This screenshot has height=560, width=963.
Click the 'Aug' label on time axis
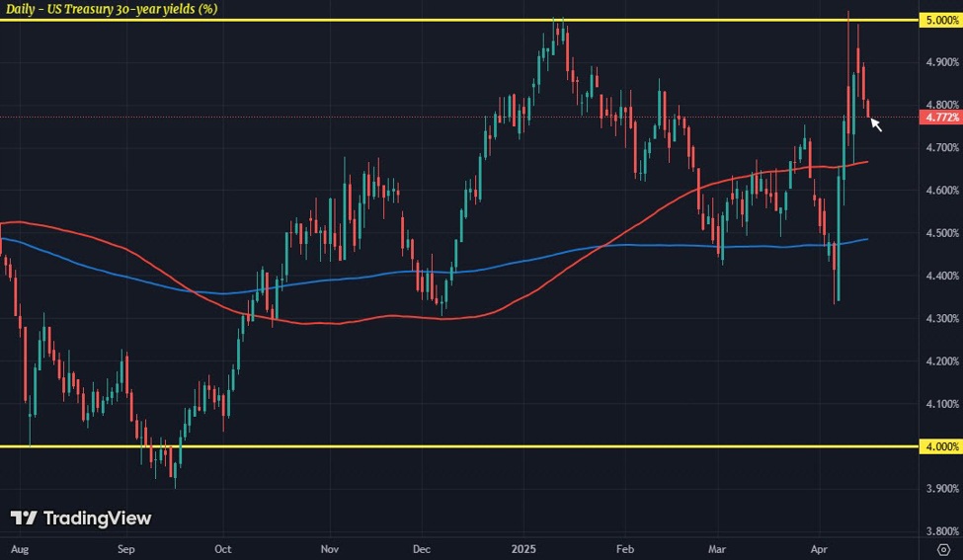(17, 546)
